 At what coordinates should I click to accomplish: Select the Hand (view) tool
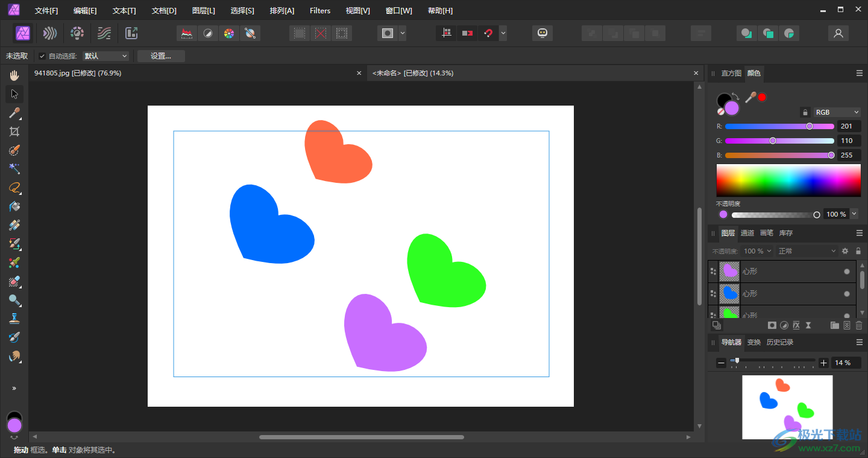point(14,75)
